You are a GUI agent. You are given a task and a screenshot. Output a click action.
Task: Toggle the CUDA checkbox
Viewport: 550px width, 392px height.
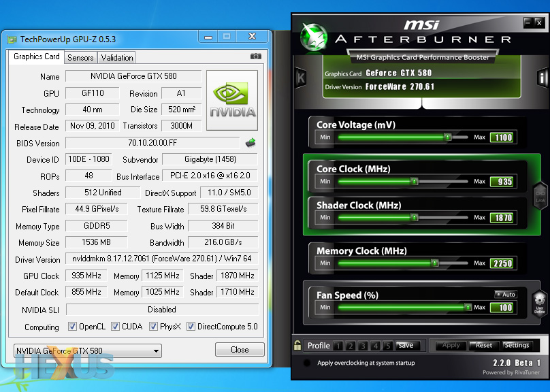click(x=115, y=327)
